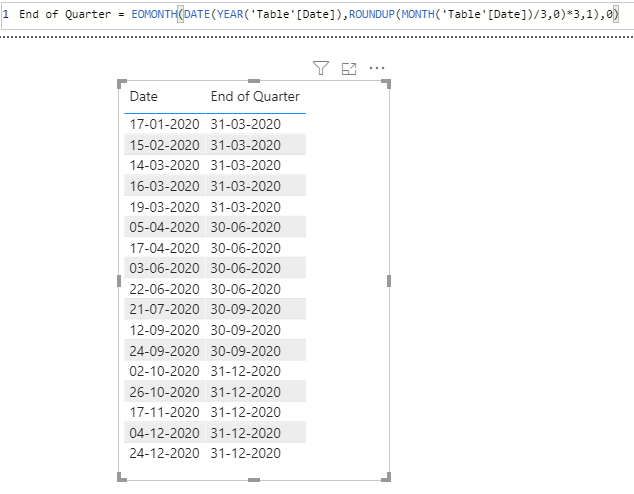The width and height of the screenshot is (634, 494).
Task: Select date cell 21-07-2020
Action: (164, 309)
